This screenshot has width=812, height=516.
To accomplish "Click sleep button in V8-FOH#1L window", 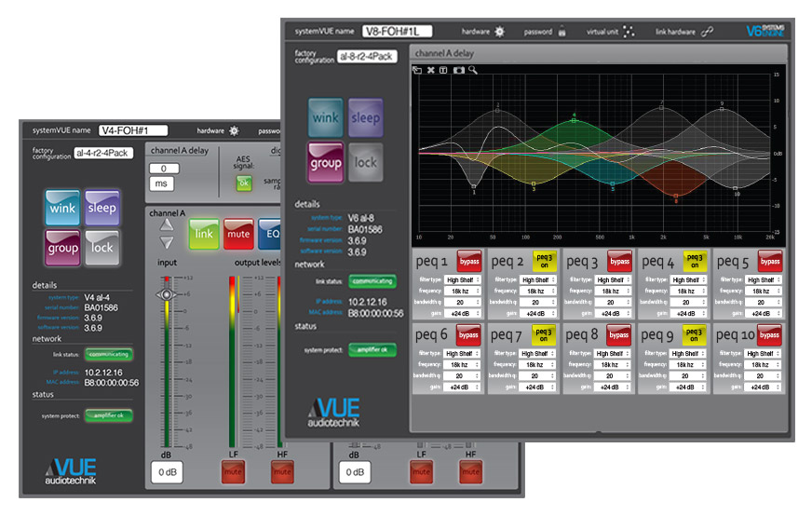I will coord(366,117).
